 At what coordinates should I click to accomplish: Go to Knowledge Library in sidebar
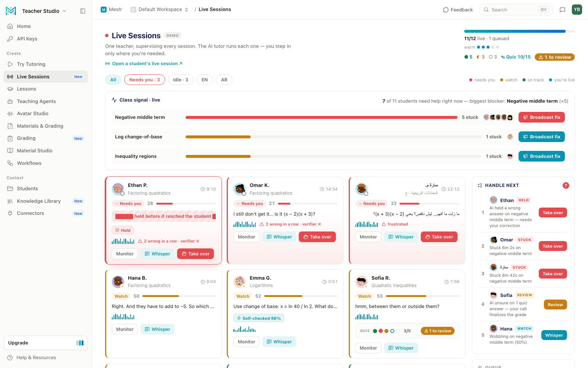(46, 201)
